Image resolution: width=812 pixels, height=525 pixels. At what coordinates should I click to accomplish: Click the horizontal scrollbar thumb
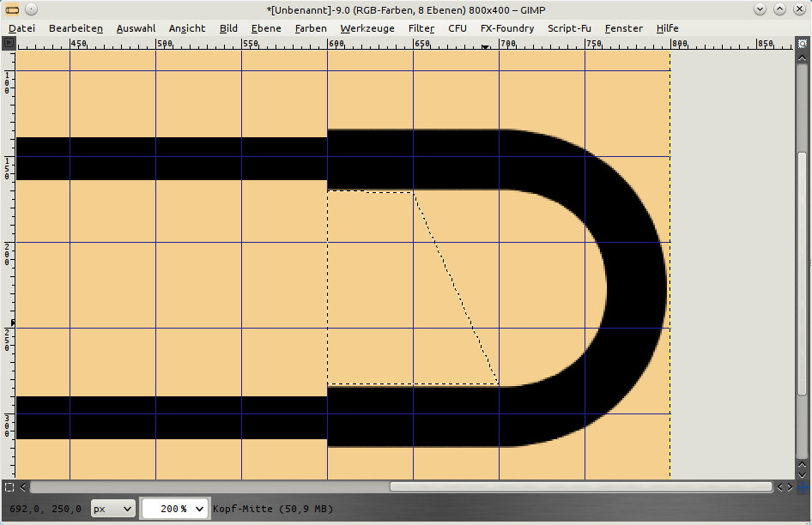click(579, 486)
